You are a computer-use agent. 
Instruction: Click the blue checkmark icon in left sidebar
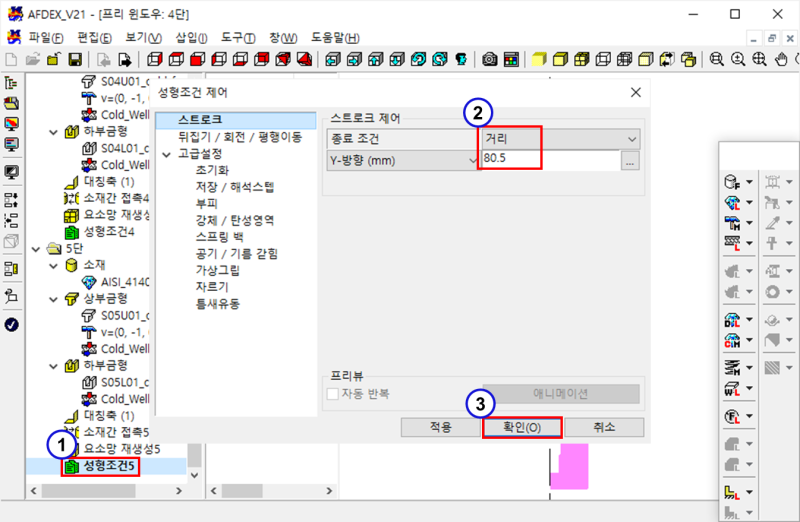point(12,324)
